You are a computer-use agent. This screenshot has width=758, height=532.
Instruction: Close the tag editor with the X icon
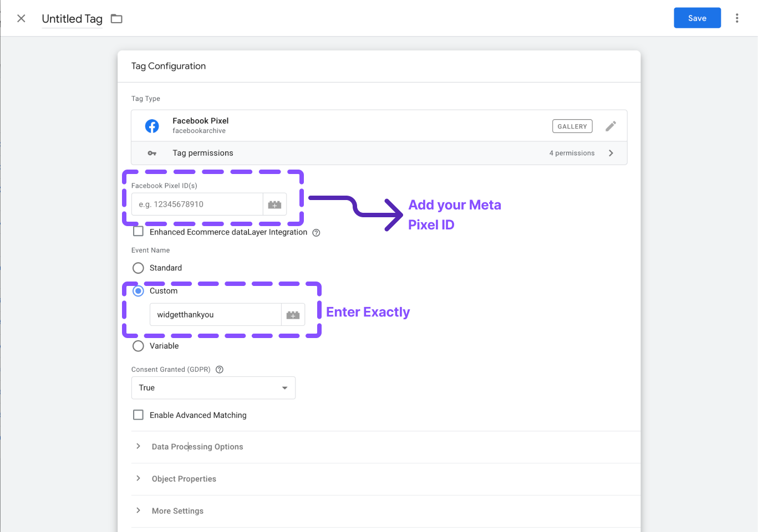tap(21, 18)
